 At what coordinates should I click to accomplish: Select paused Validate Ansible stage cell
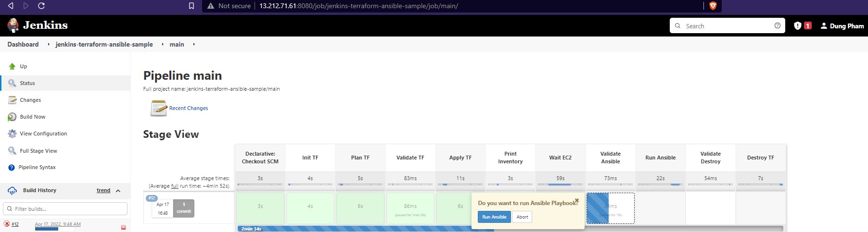tap(610, 208)
